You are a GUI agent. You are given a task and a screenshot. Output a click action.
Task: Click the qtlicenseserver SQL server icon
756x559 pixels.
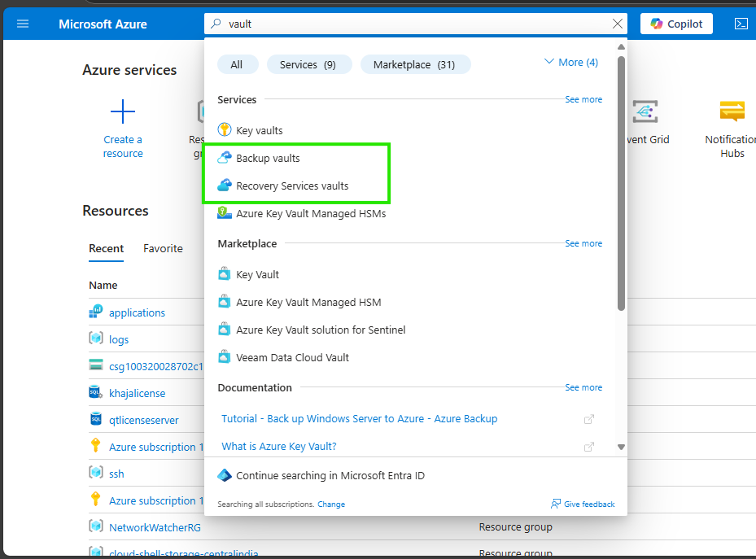(x=96, y=419)
